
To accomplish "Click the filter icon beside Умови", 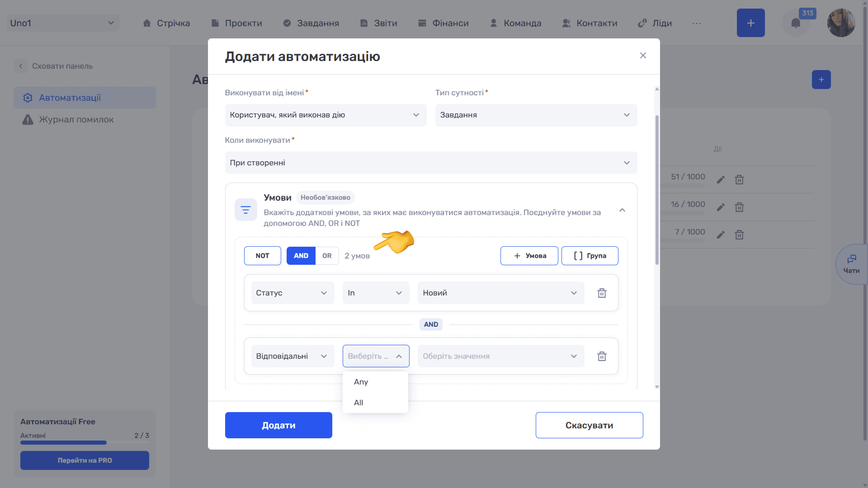I will 246,210.
